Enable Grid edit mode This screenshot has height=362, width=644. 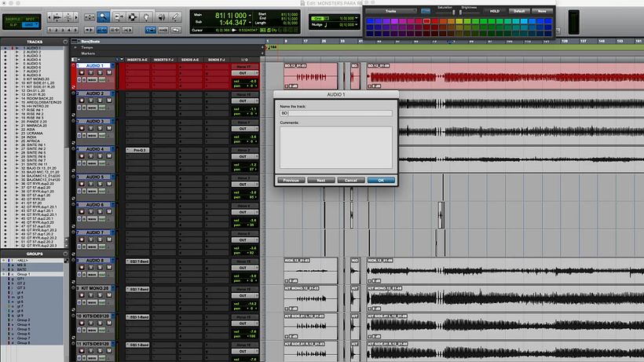(31, 24)
